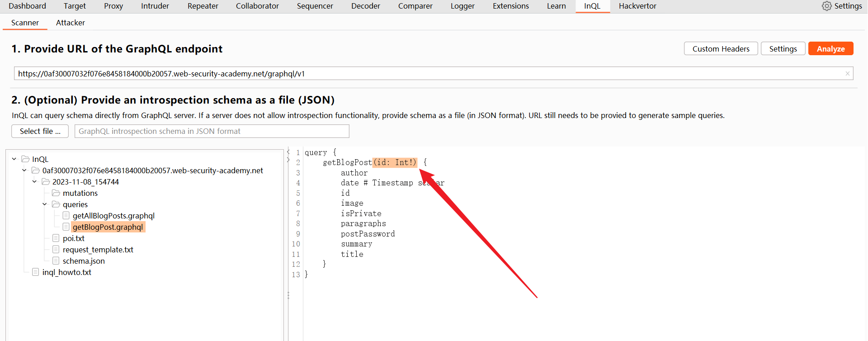
Task: Click the request_template.txt file icon
Action: (x=56, y=250)
